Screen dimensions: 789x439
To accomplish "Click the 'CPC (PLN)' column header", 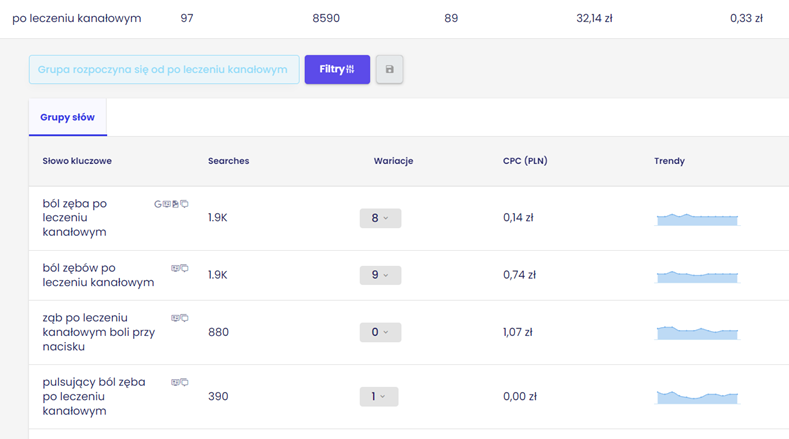I will (x=525, y=161).
